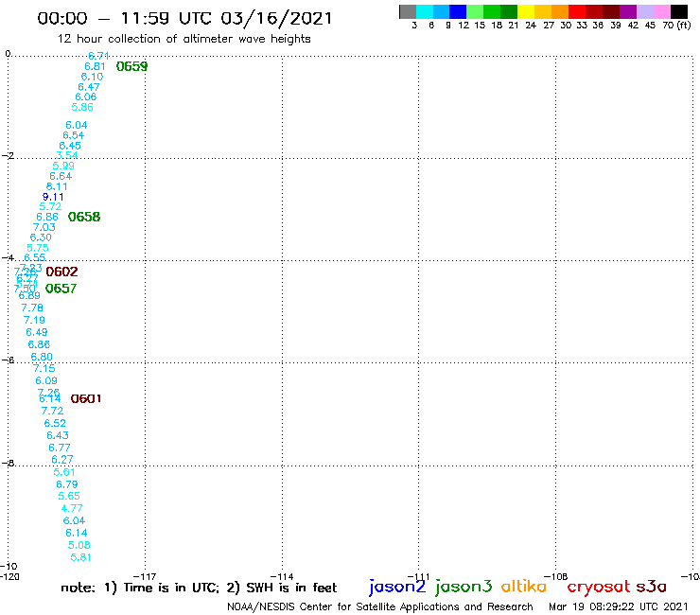
Task: Select the green 0658 time label
Action: [x=84, y=217]
